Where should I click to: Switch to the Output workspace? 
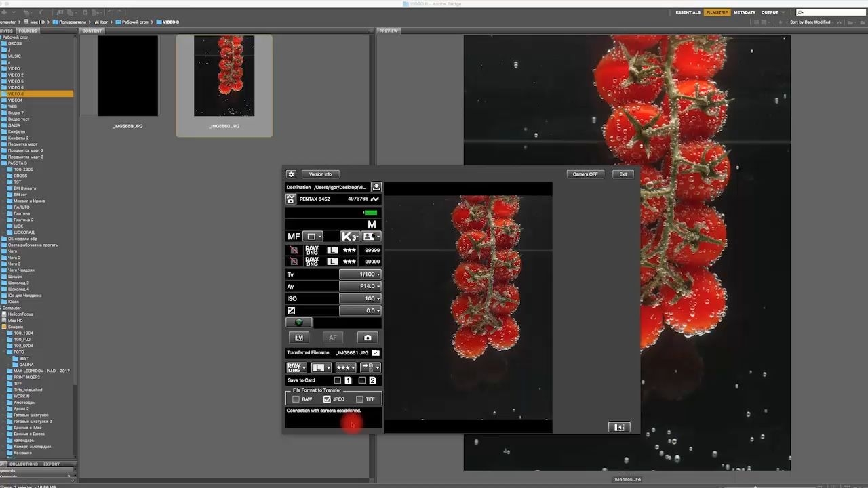(770, 12)
